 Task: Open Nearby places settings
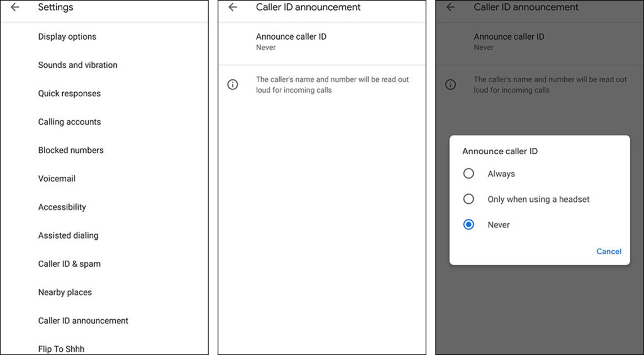(x=104, y=292)
